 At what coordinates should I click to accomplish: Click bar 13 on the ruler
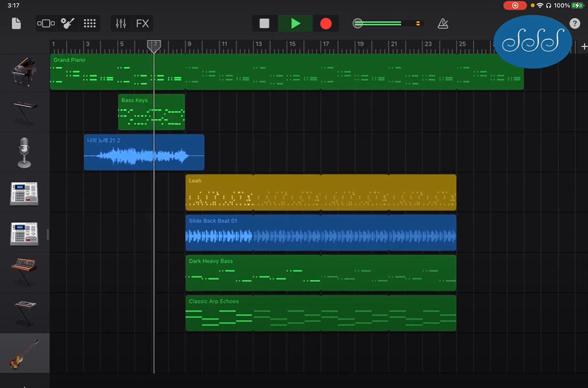point(259,44)
